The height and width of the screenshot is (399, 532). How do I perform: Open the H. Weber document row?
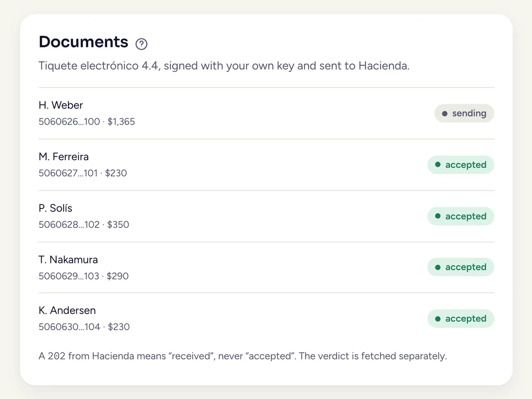266,113
